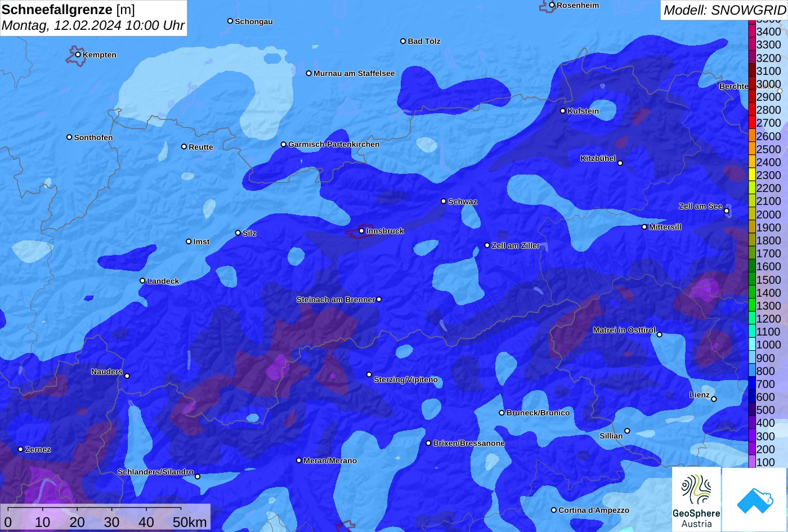The height and width of the screenshot is (532, 788).
Task: Select the "Bruneck/Brunico" label
Action: pos(538,413)
